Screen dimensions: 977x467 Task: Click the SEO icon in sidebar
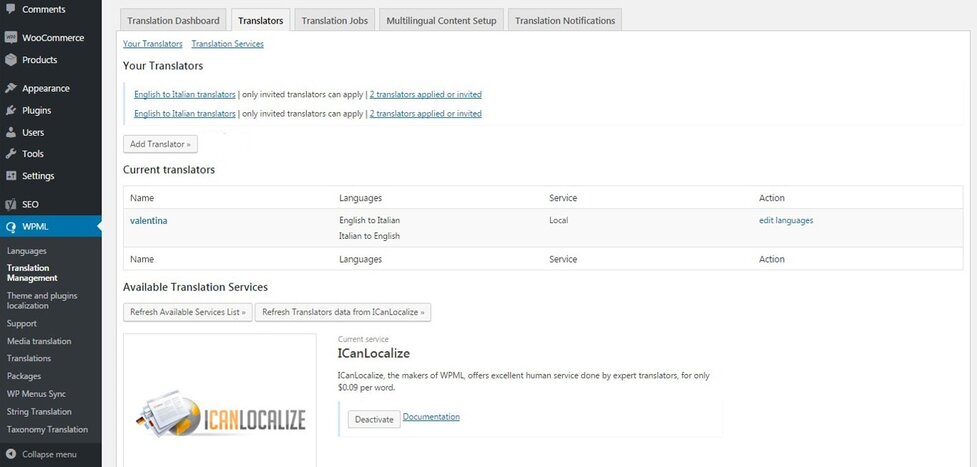11,204
